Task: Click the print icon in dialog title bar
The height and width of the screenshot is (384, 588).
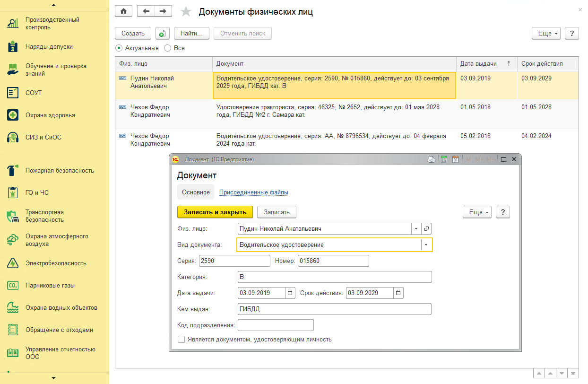Action: coord(432,159)
